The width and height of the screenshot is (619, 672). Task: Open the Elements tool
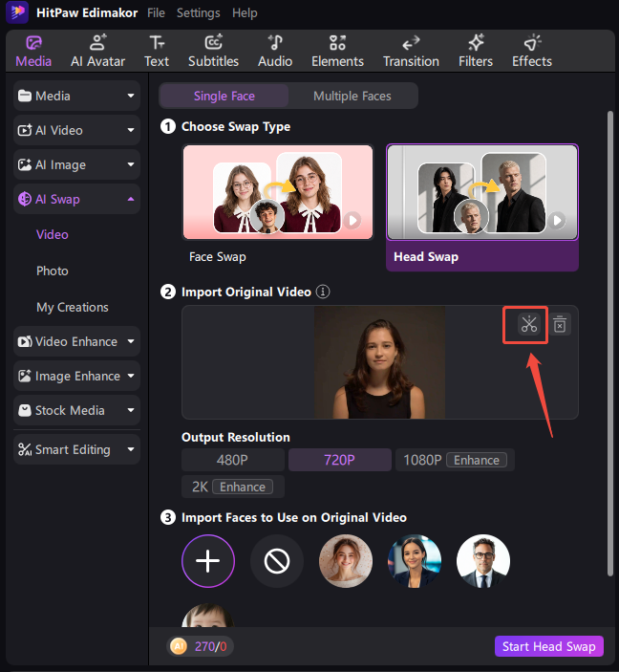(337, 52)
